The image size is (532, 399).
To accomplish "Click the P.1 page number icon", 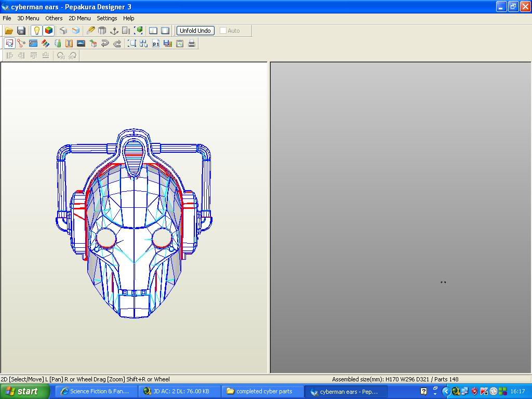I will click(156, 44).
